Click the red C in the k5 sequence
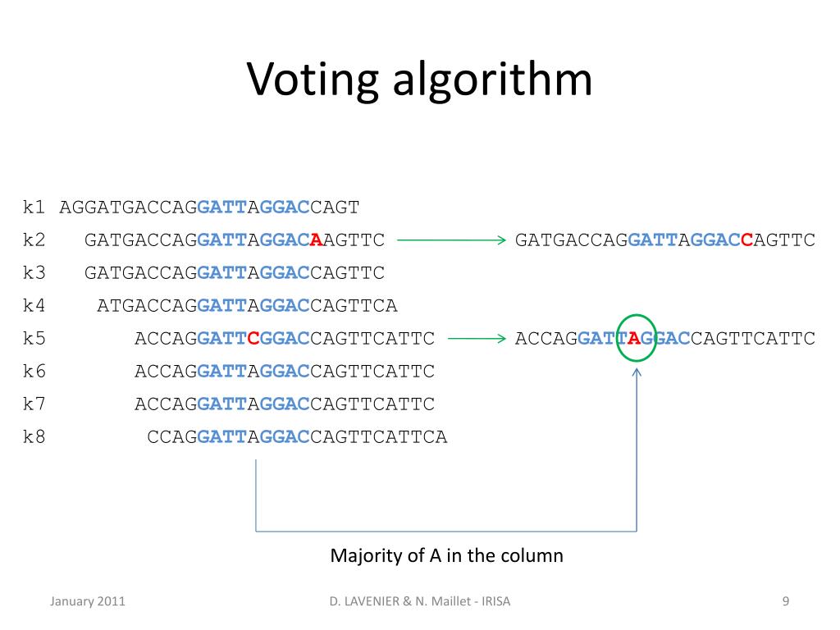This screenshot has width=840, height=630. click(253, 339)
